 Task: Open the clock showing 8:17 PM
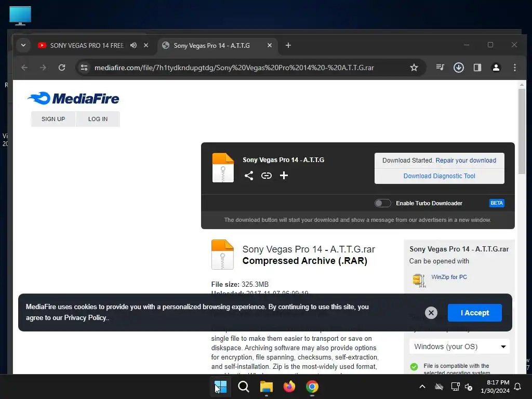click(x=495, y=387)
